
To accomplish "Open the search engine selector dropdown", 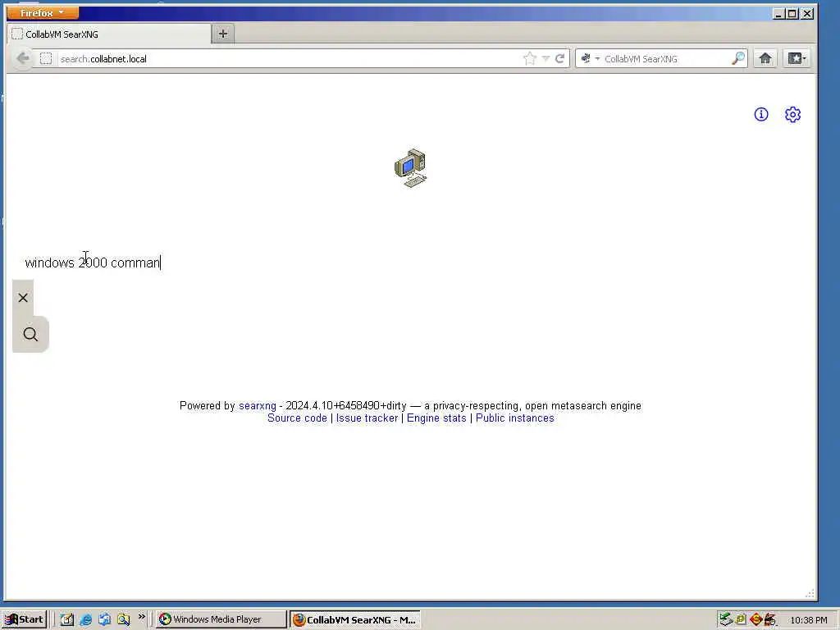I will (x=590, y=59).
